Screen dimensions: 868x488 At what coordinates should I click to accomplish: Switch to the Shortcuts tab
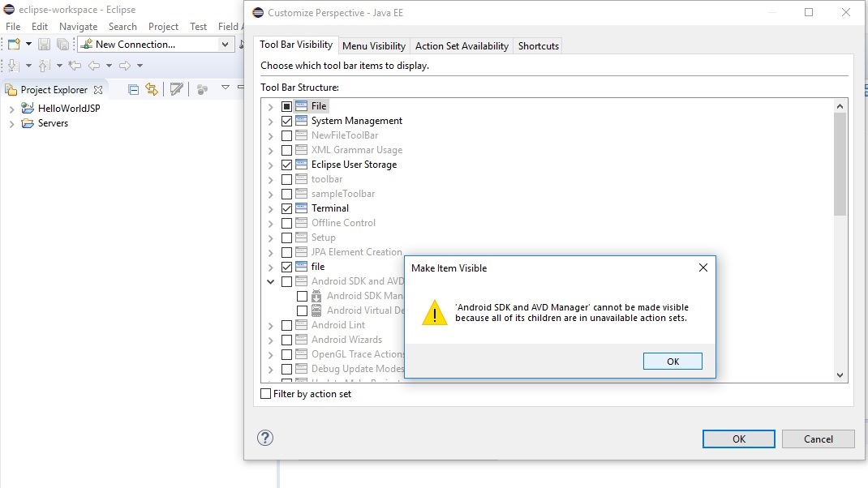click(539, 46)
